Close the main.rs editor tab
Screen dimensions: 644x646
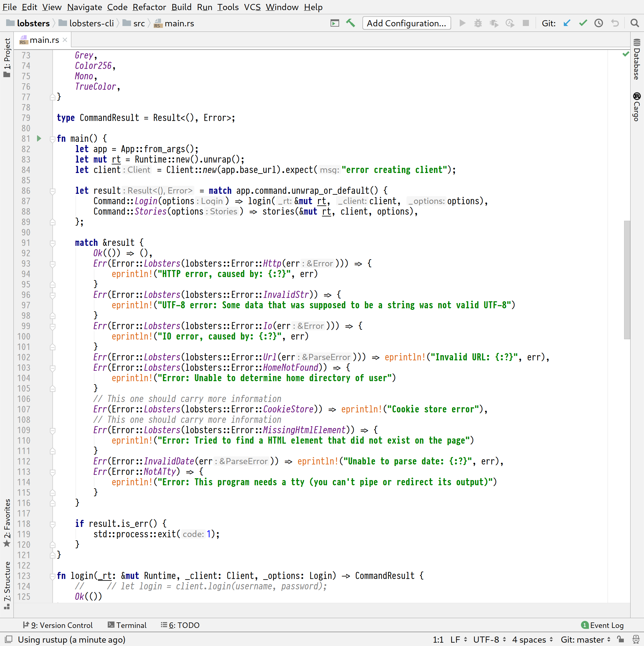coord(65,40)
